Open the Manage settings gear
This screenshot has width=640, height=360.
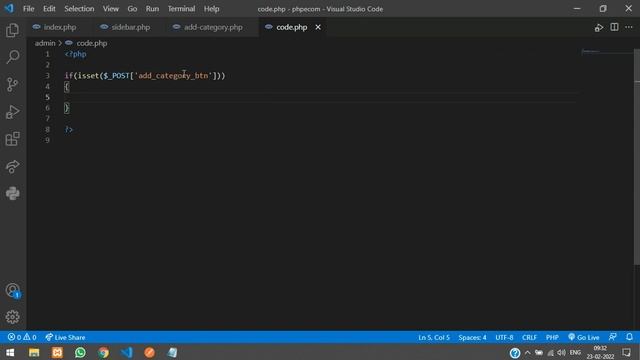click(13, 317)
